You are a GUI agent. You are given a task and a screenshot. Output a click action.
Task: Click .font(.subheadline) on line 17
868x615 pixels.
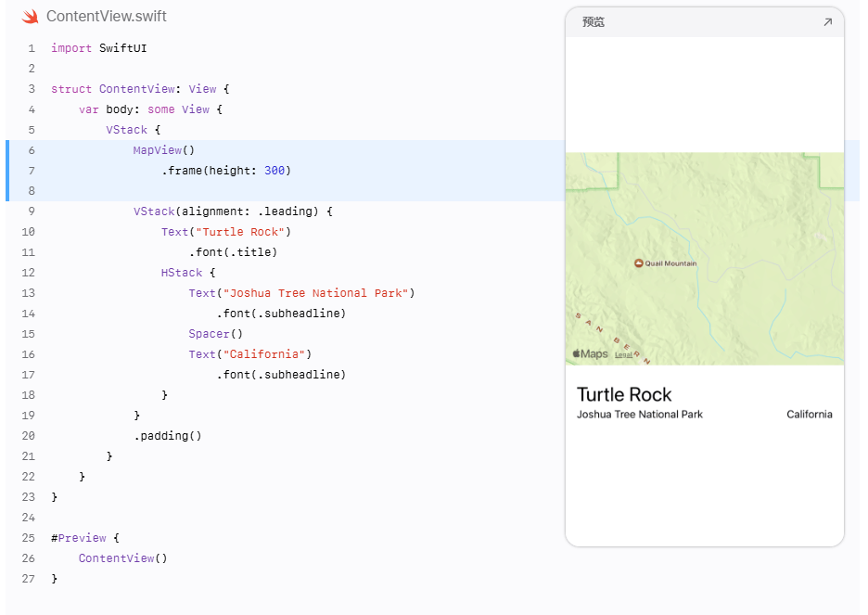tap(281, 375)
